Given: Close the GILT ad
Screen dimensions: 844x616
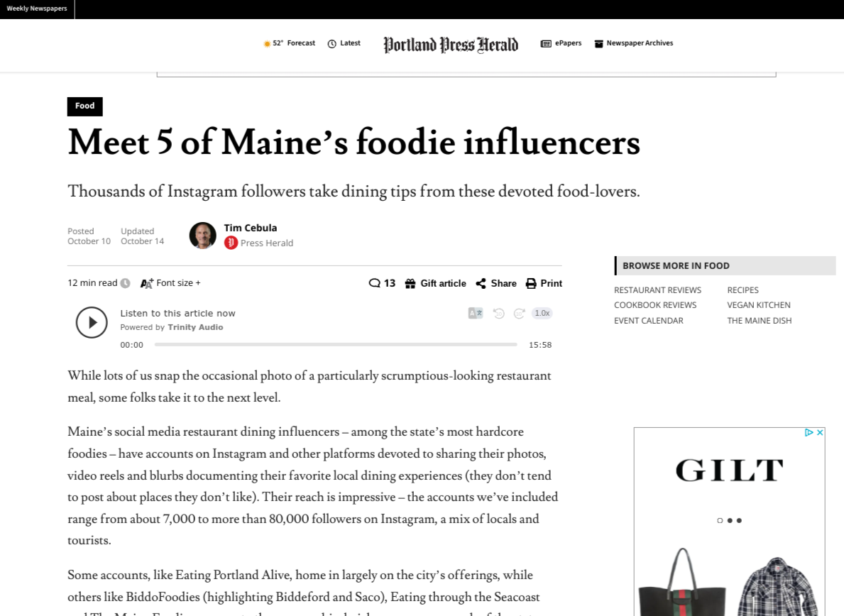Looking at the screenshot, I should [820, 432].
